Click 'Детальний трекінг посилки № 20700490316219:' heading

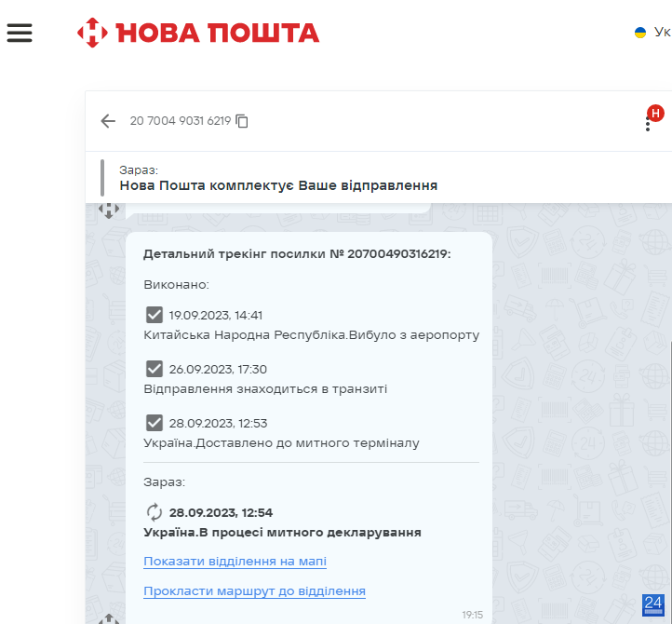pos(297,254)
